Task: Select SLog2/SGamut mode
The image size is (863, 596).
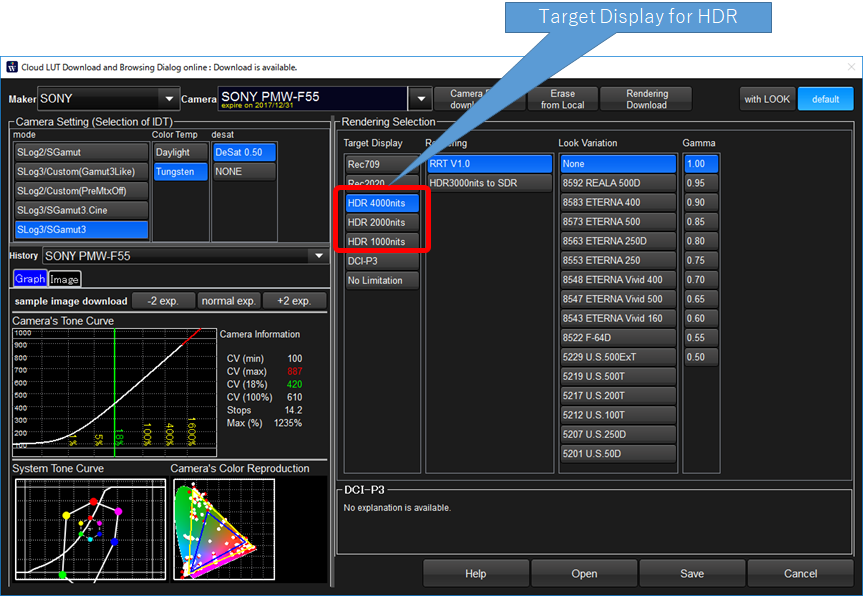Action: point(81,152)
